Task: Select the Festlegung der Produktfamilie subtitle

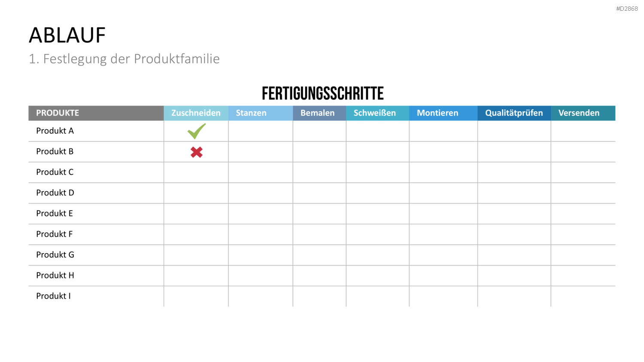Action: [131, 59]
